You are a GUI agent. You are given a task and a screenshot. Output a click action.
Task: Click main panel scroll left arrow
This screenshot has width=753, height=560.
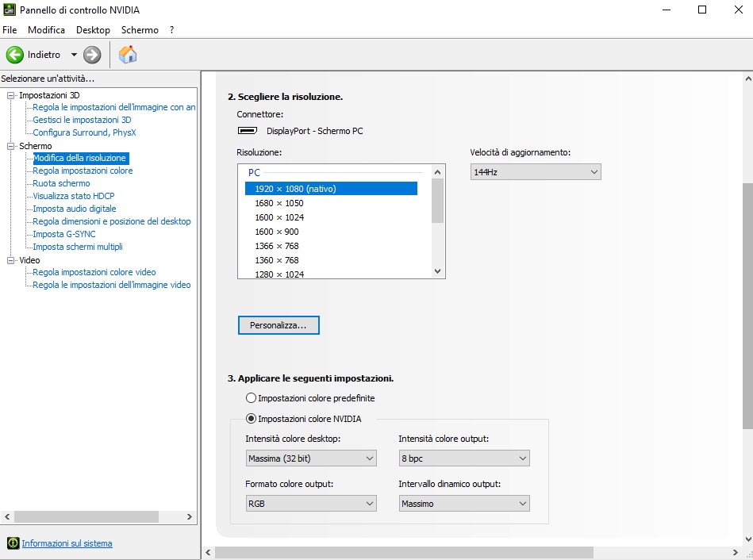tap(208, 553)
